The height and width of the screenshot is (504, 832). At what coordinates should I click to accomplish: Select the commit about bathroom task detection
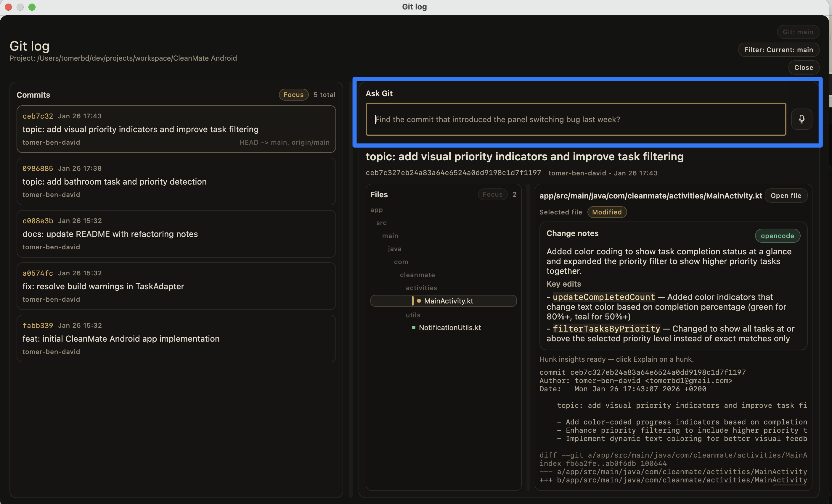click(176, 182)
